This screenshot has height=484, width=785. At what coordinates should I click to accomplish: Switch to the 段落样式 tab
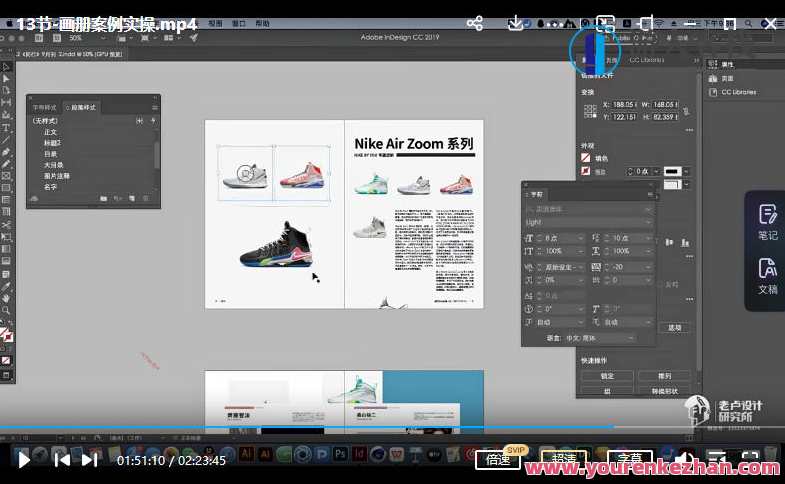pyautogui.click(x=81, y=107)
